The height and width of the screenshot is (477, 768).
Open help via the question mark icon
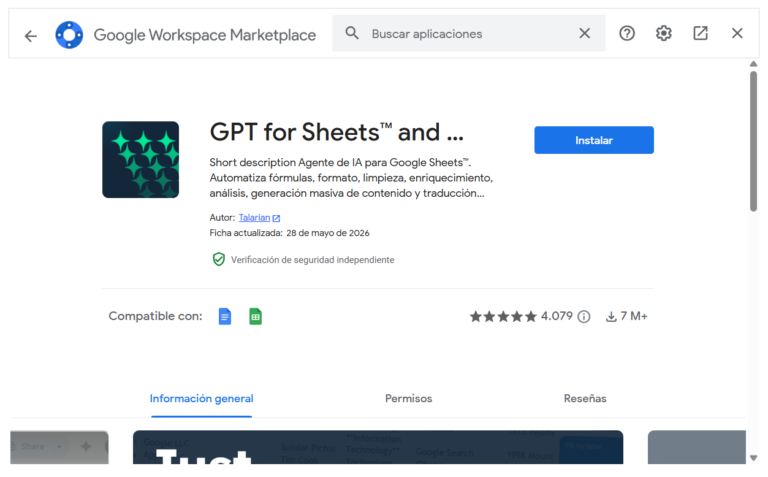[626, 33]
